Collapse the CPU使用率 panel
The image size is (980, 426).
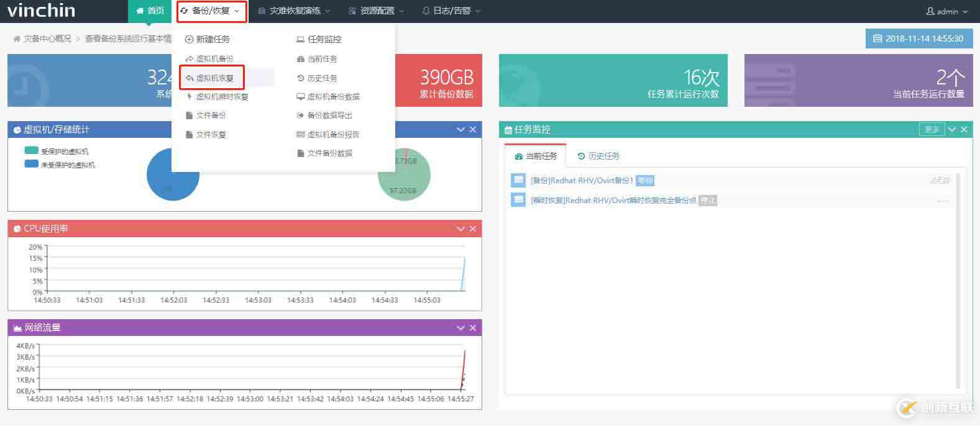click(460, 229)
